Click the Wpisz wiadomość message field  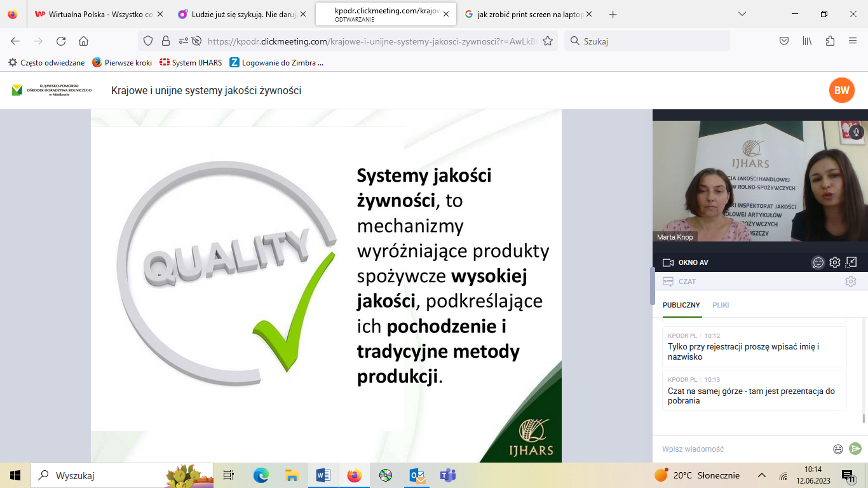click(743, 449)
